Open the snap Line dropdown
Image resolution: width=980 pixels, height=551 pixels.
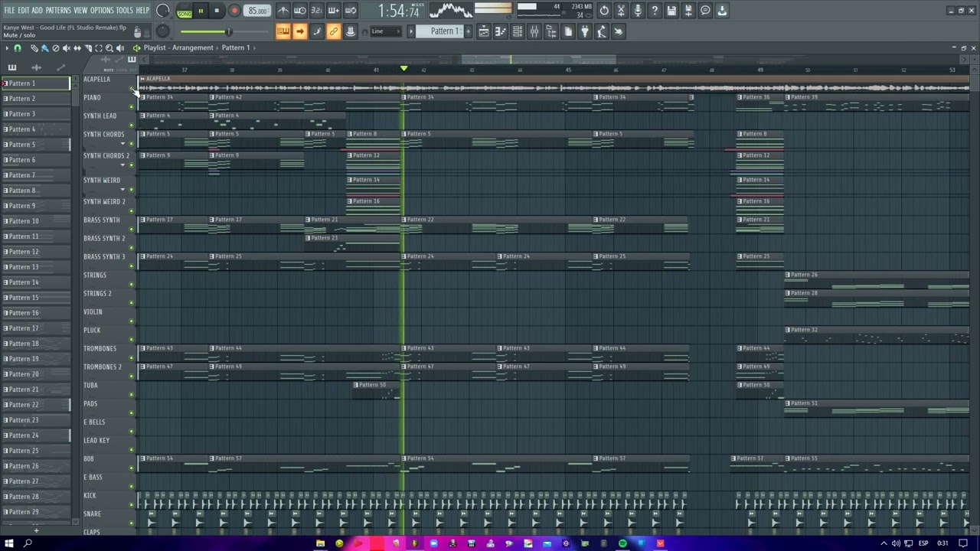pos(386,31)
